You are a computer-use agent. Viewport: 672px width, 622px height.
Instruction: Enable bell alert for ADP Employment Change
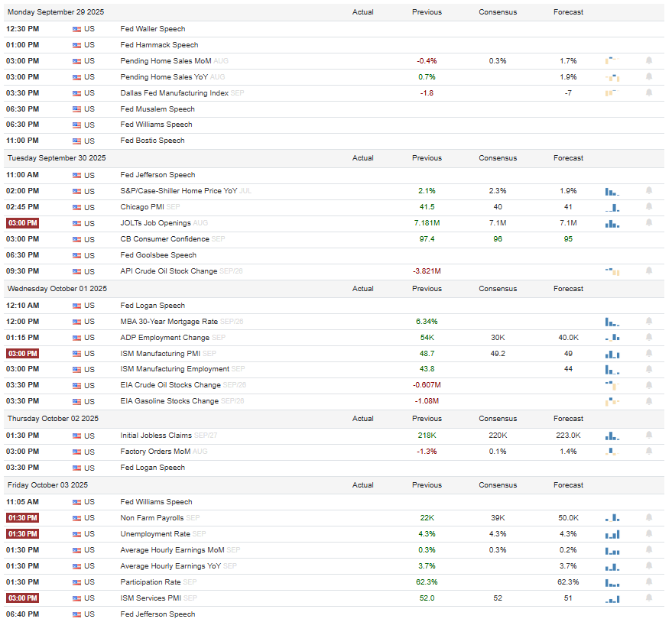pyautogui.click(x=649, y=338)
